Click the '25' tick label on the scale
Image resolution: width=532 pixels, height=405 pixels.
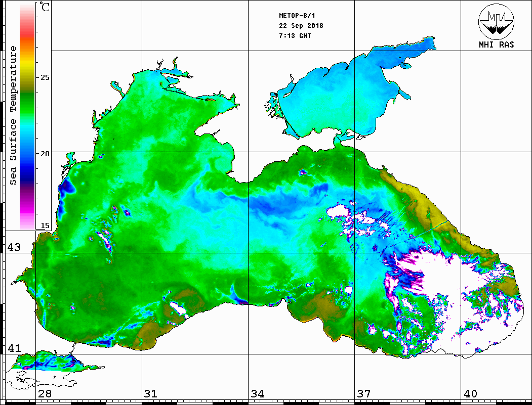tap(45, 77)
